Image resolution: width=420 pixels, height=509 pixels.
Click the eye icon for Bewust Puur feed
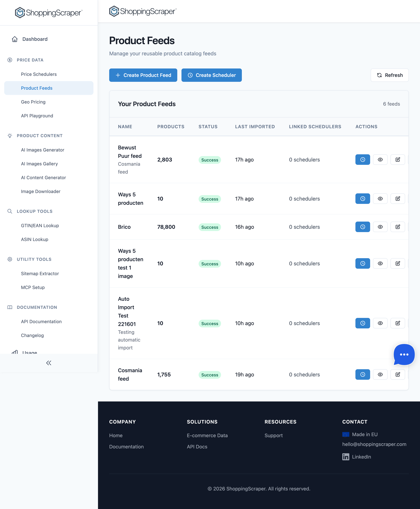point(380,160)
